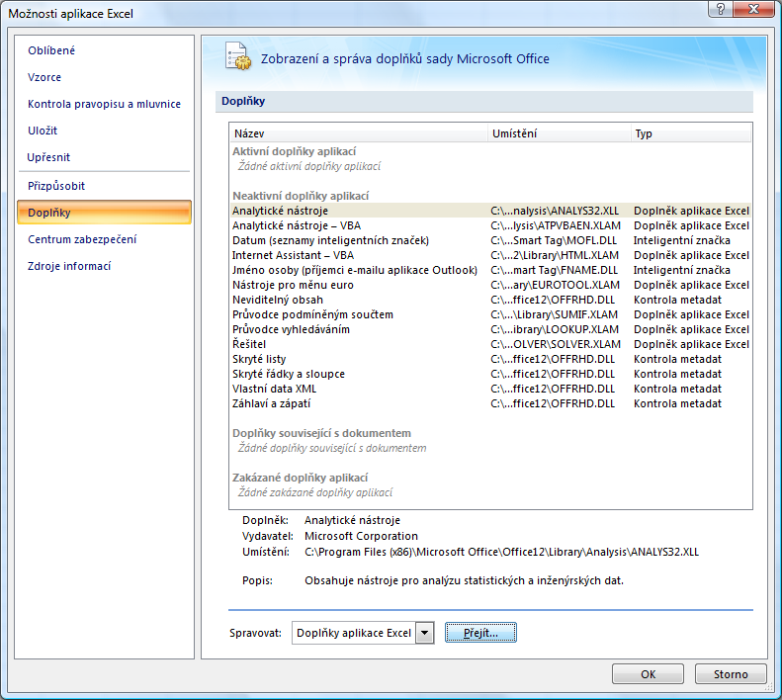782x700 pixels.
Task: Open Centrum zabezpečení category
Action: point(82,239)
